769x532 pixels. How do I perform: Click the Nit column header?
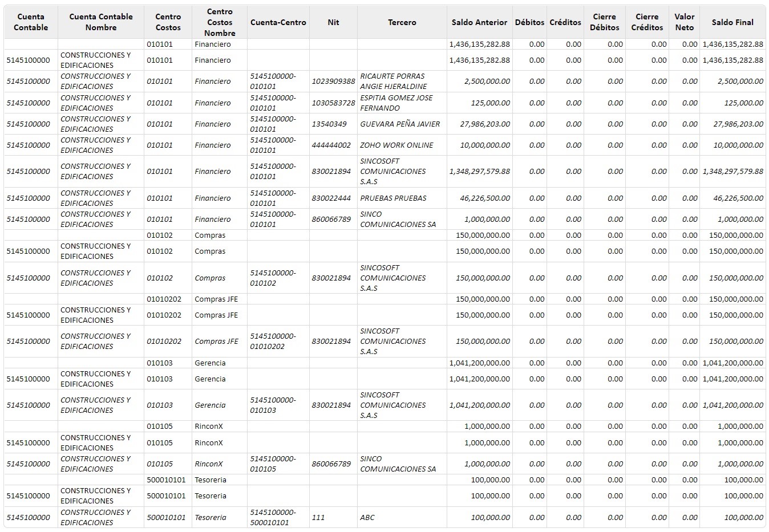tap(333, 22)
